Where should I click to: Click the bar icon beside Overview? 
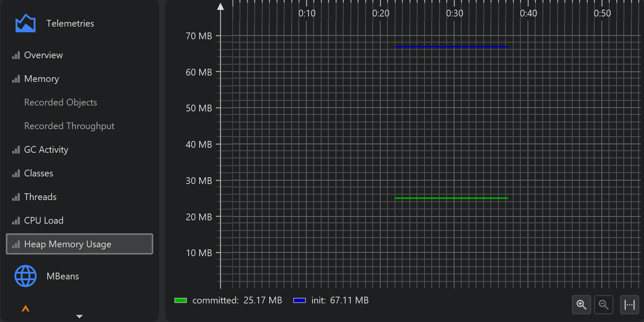16,55
